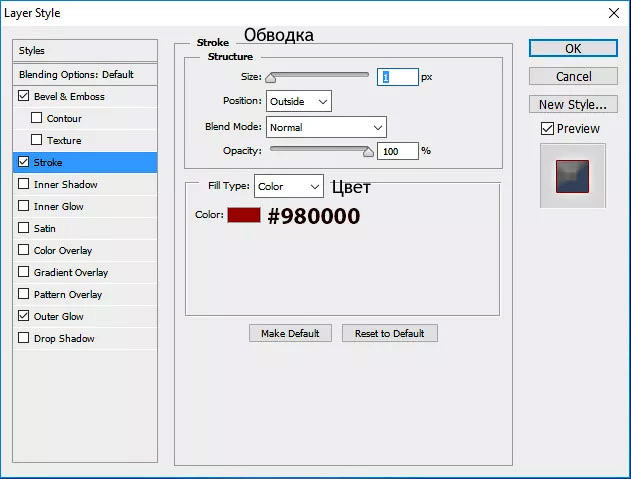Click the Cancel button
This screenshot has height=479, width=631.
pyautogui.click(x=573, y=76)
